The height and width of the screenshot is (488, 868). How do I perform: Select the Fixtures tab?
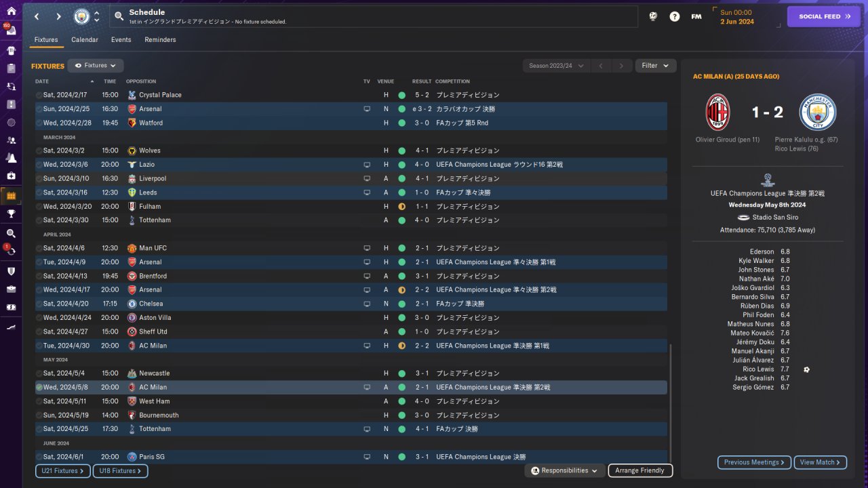46,40
